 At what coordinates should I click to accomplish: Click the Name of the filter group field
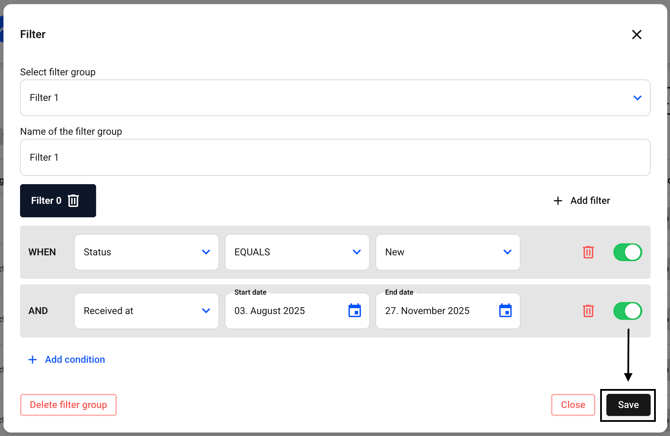[335, 158]
